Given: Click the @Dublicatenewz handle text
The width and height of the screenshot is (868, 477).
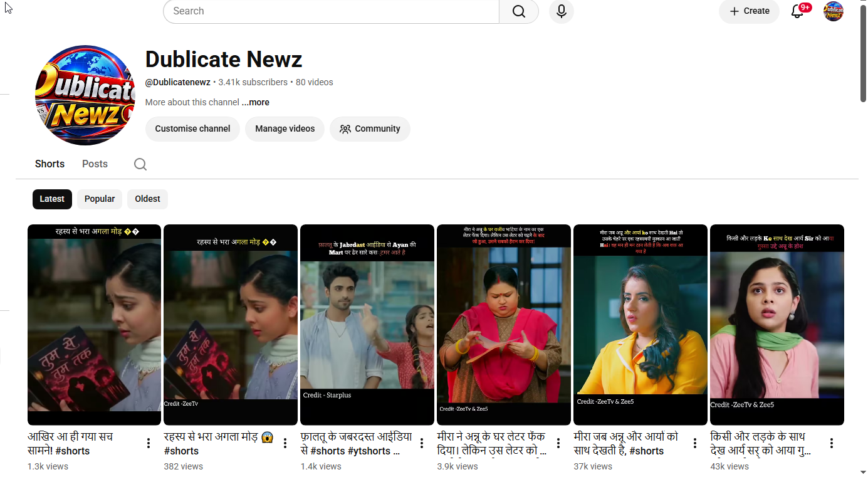Looking at the screenshot, I should coord(178,82).
